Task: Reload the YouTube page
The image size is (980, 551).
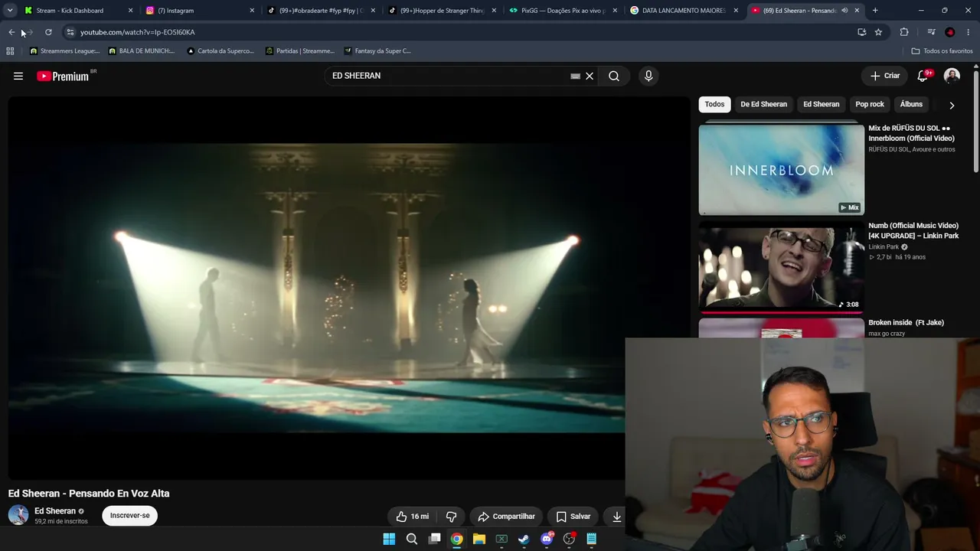Action: coord(48,32)
